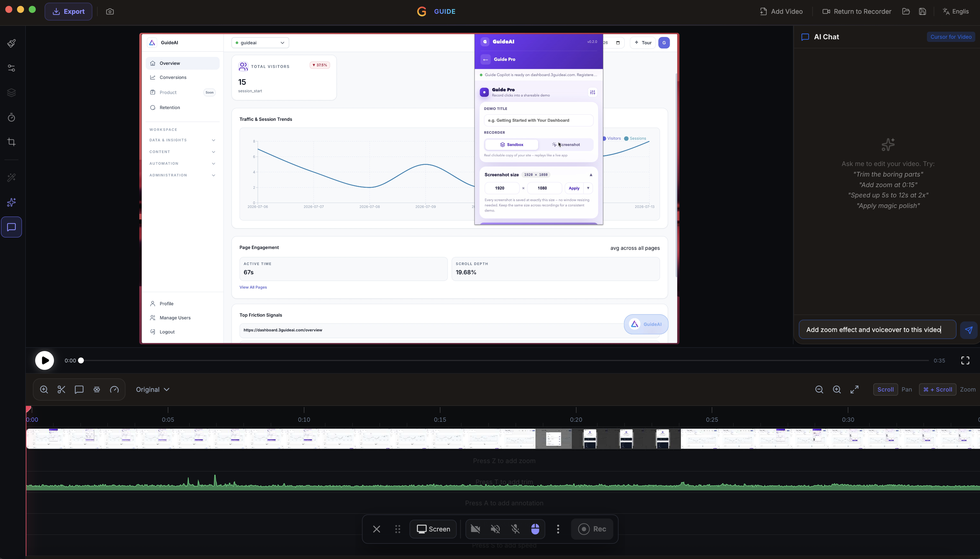Image resolution: width=980 pixels, height=559 pixels.
Task: Play the video
Action: pos(45,360)
